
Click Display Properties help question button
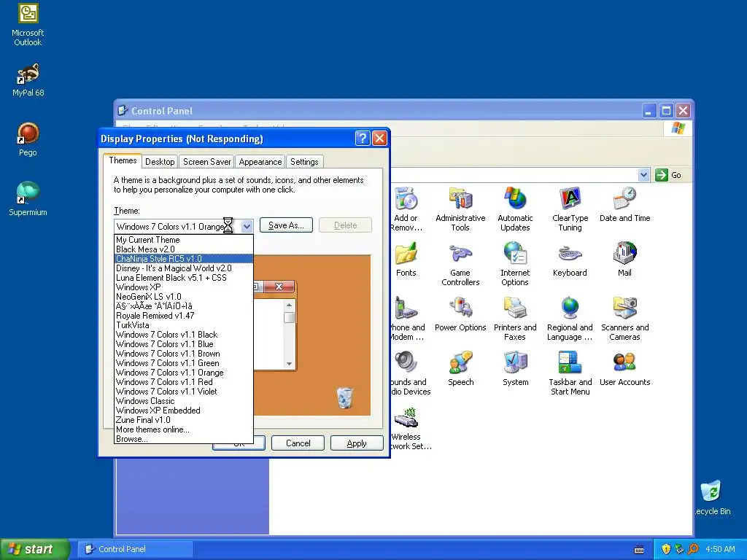click(363, 139)
